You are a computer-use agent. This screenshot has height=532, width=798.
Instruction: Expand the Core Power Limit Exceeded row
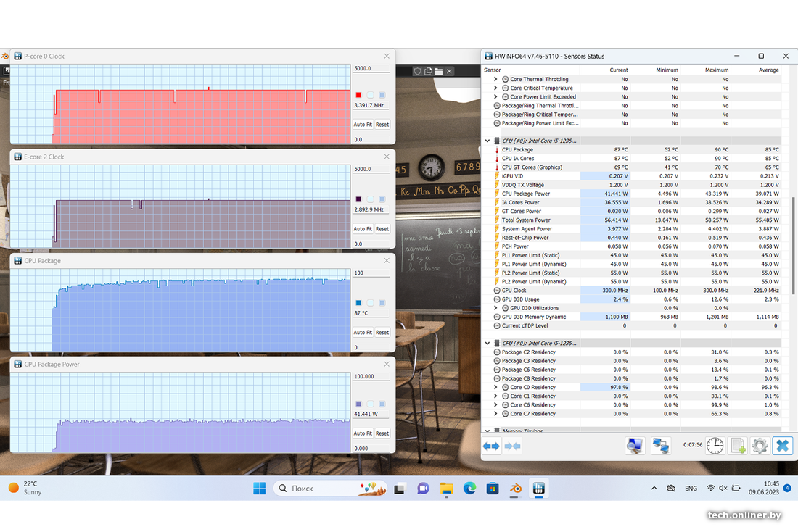(x=495, y=97)
